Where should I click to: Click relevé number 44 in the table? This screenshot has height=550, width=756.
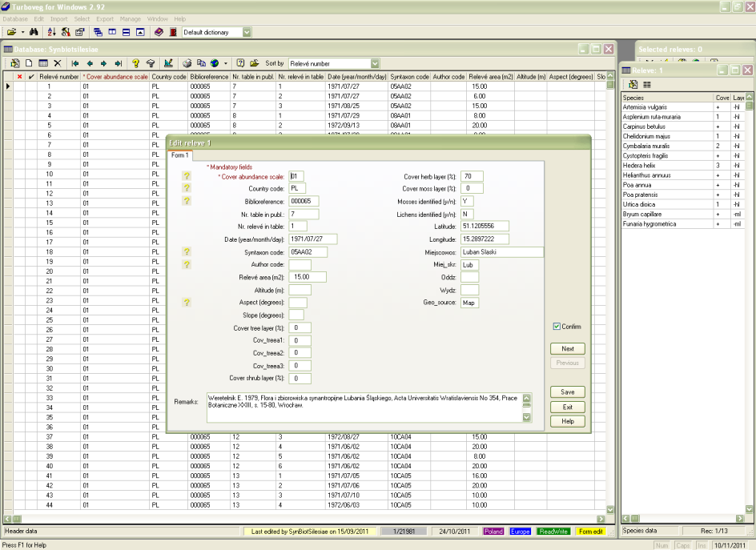[x=49, y=504]
